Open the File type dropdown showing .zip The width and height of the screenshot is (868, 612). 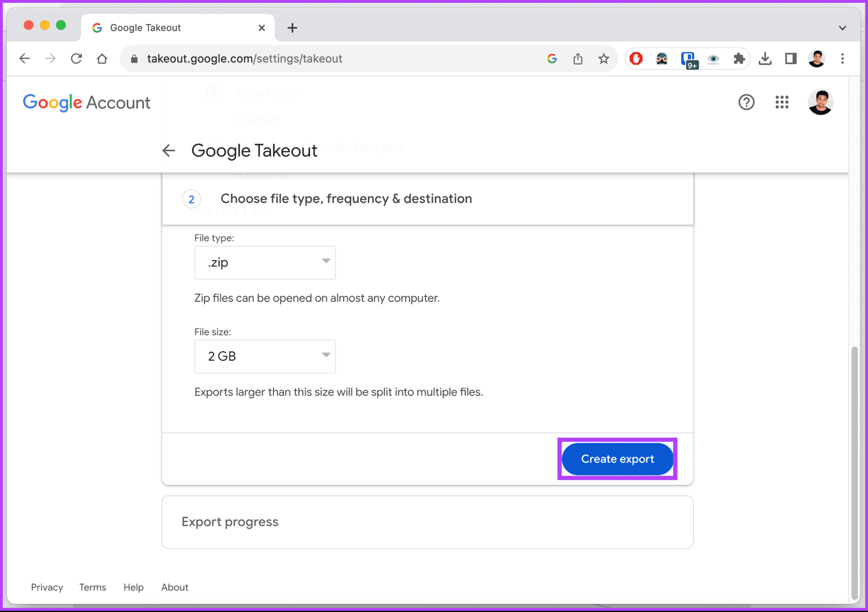point(265,262)
